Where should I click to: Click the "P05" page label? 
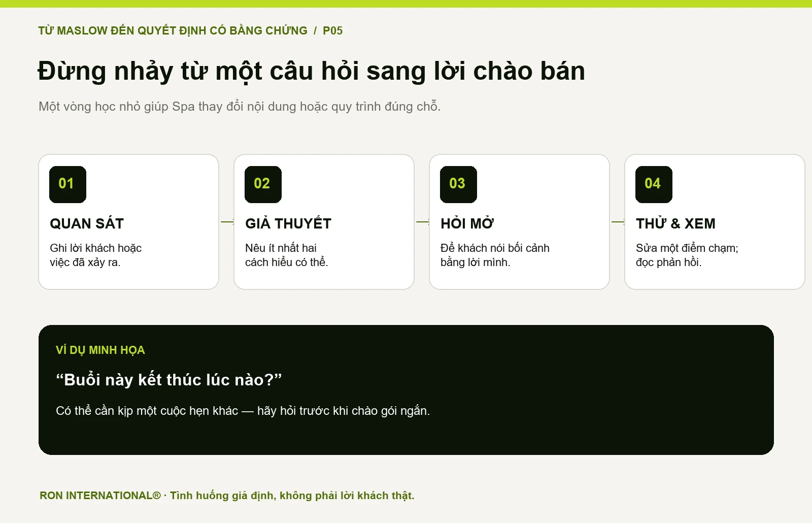[332, 30]
